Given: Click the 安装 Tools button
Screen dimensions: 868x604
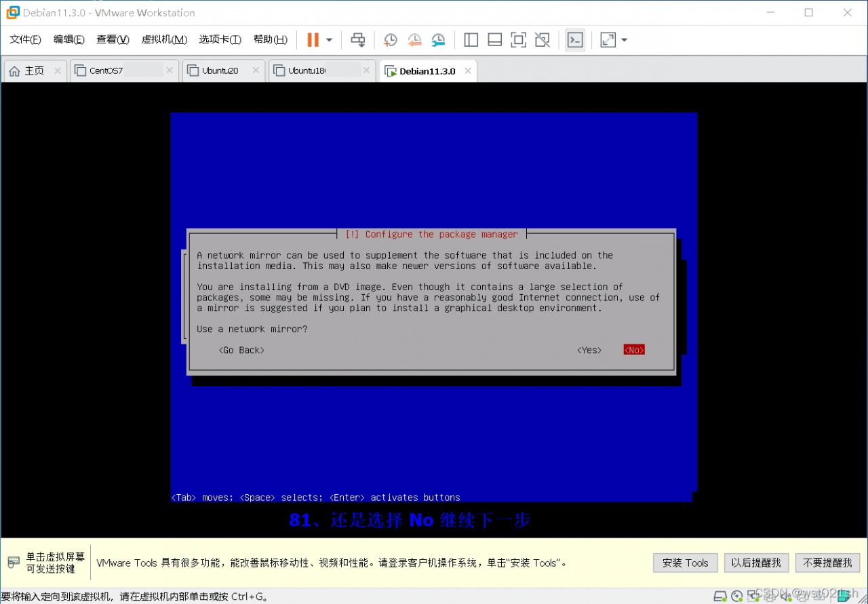Looking at the screenshot, I should click(685, 563).
